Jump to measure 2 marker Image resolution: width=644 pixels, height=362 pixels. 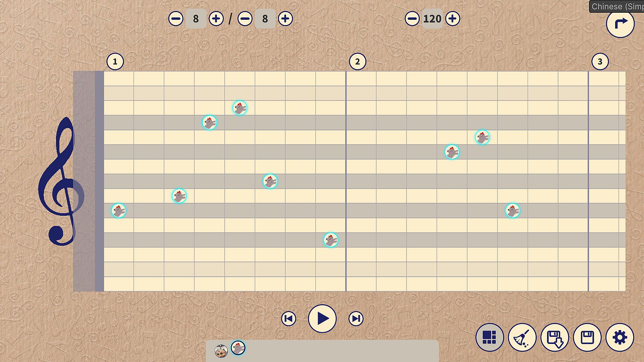(x=358, y=62)
